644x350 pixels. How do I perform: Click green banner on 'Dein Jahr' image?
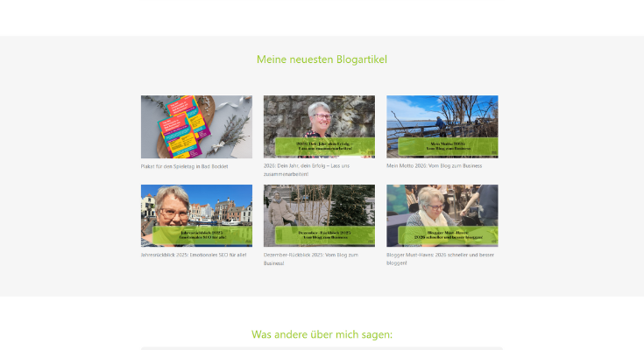[x=324, y=146]
